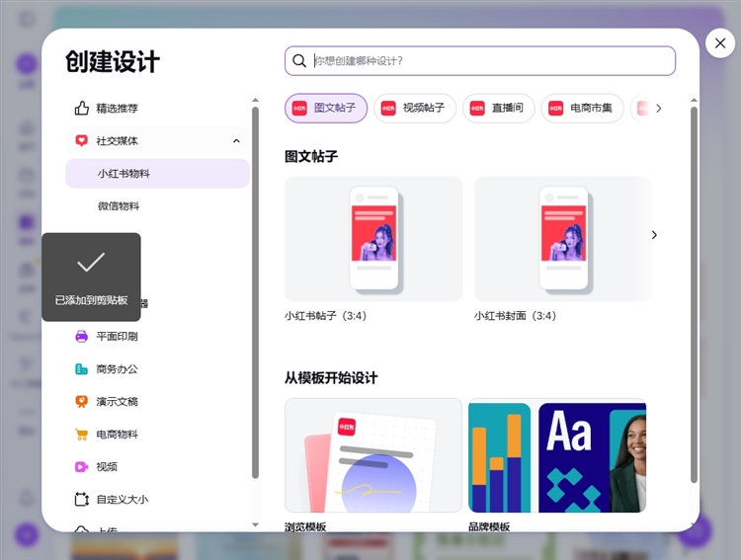Click the building icon beside 商务办公
The image size is (741, 560).
point(81,368)
